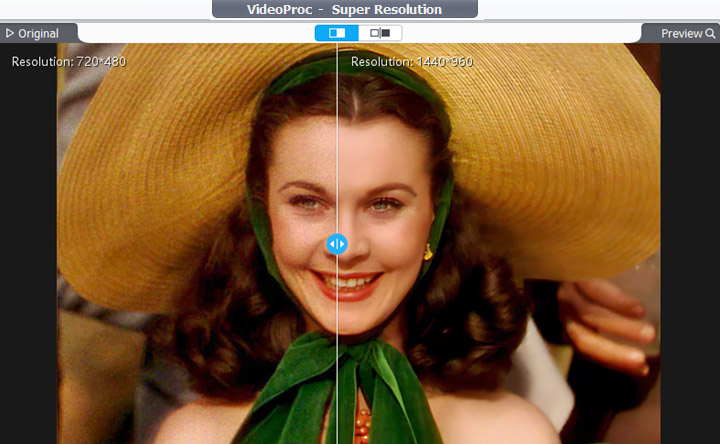Click the blue comparison slider handle

click(x=337, y=244)
